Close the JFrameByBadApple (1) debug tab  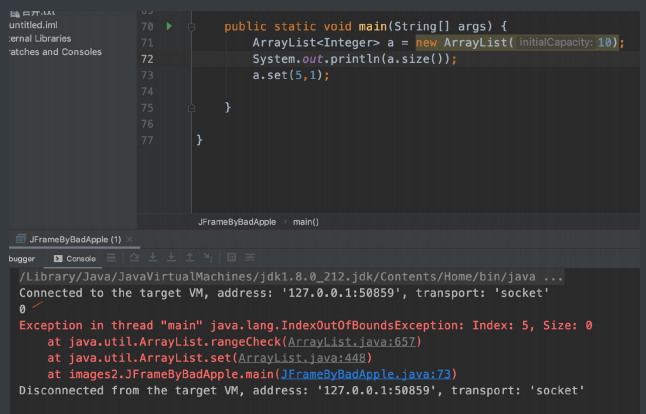coord(130,239)
